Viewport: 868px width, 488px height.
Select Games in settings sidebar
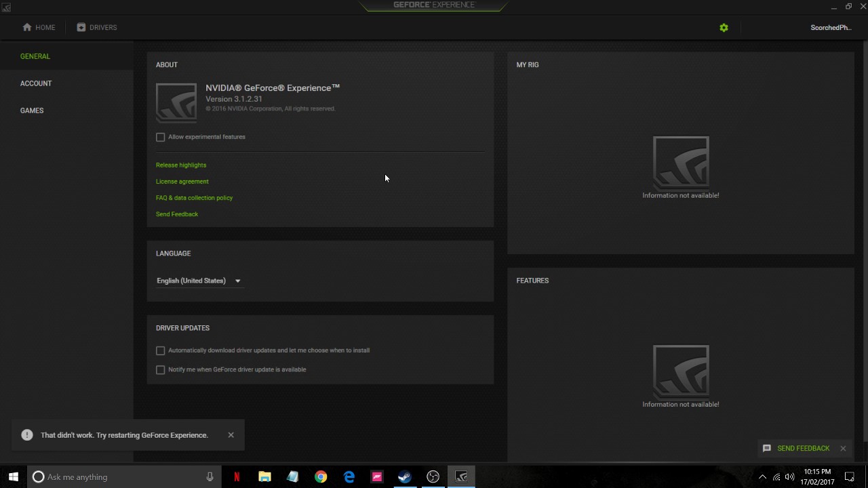32,110
